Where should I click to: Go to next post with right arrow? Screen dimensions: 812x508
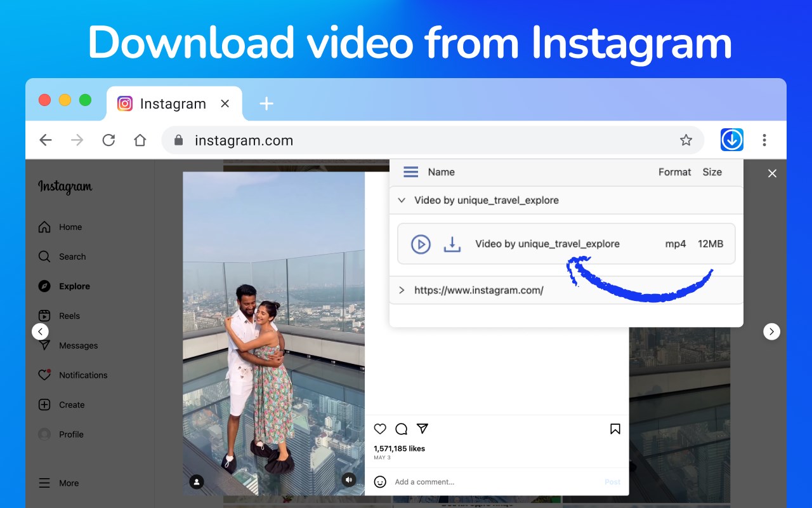pos(771,331)
